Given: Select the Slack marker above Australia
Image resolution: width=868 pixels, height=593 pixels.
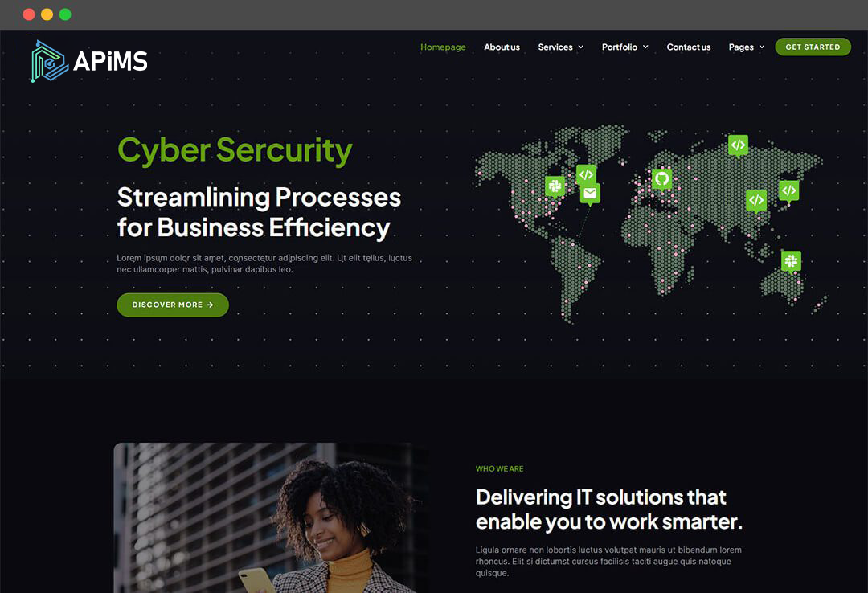Looking at the screenshot, I should pos(791,261).
